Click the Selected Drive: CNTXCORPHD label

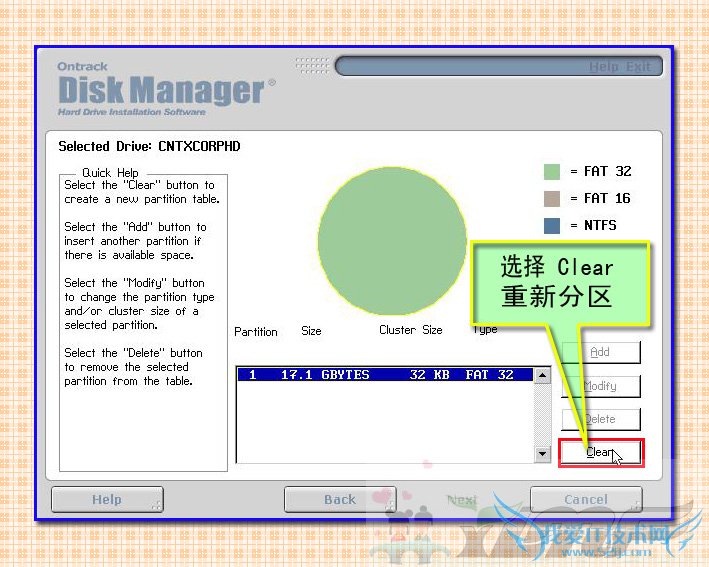[149, 146]
